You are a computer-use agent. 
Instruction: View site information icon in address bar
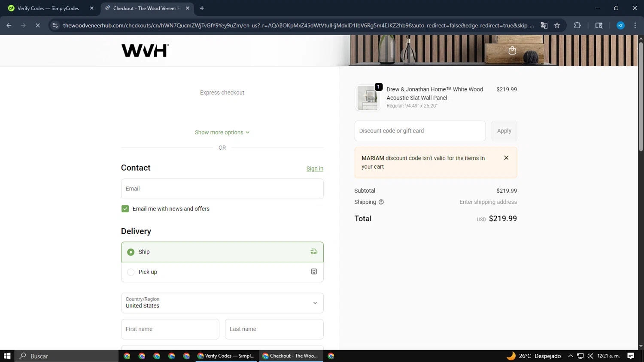pyautogui.click(x=55, y=25)
